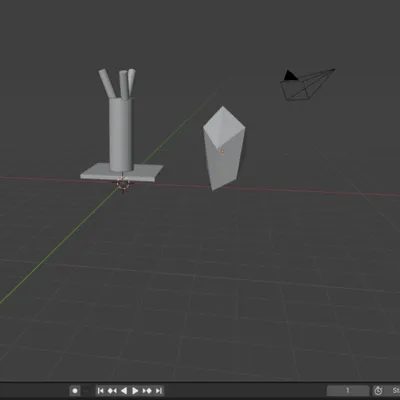The height and width of the screenshot is (400, 400).
Task: Jump to the last frame
Action: click(159, 391)
